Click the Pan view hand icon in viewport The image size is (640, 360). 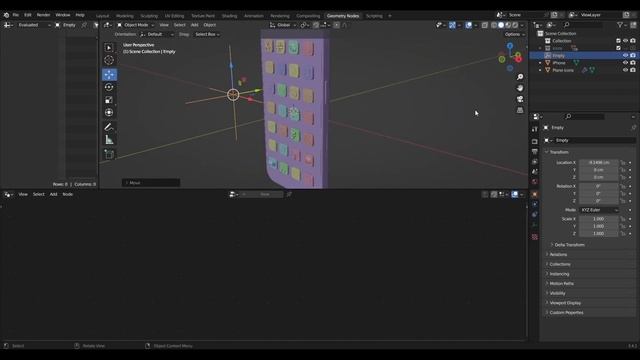(x=520, y=88)
